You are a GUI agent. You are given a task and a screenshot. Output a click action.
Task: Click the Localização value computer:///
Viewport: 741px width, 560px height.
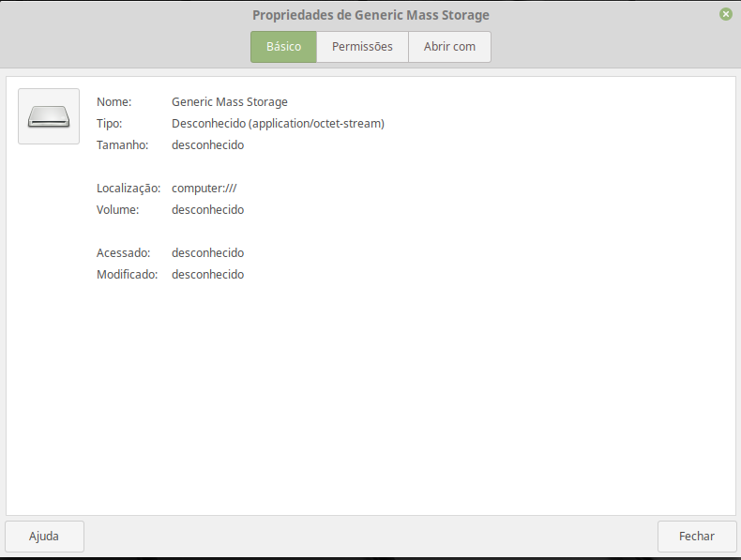coord(204,189)
